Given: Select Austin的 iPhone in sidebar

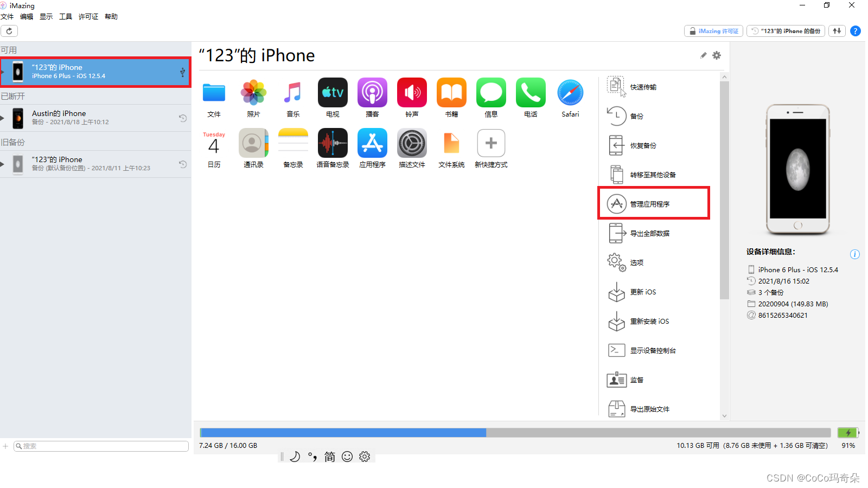Looking at the screenshot, I should [x=95, y=118].
